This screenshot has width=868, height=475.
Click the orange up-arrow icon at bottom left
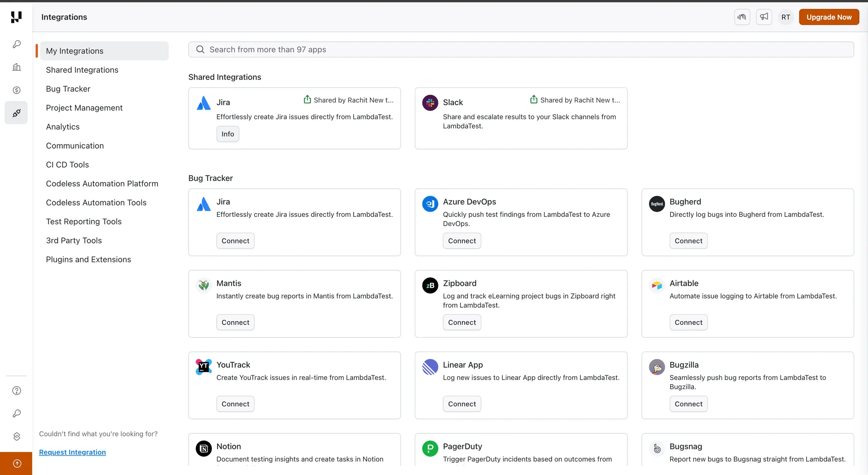click(x=17, y=463)
